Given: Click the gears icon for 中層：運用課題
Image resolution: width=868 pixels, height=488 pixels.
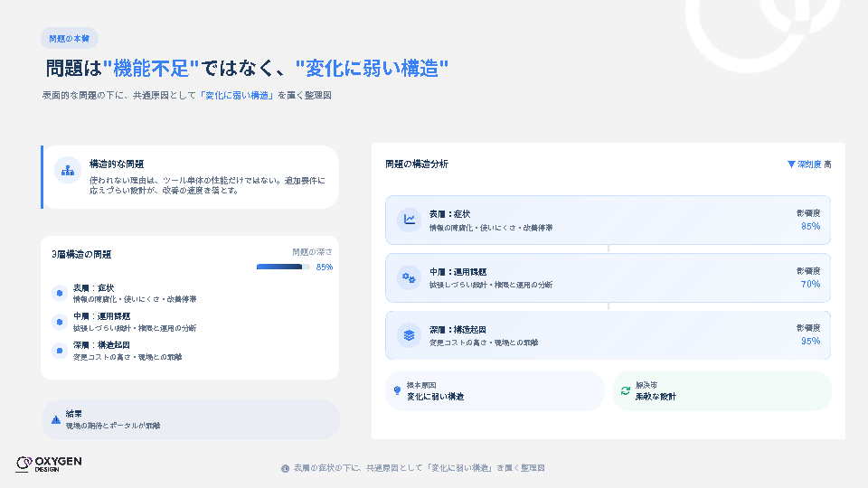Looking at the screenshot, I should tap(409, 277).
